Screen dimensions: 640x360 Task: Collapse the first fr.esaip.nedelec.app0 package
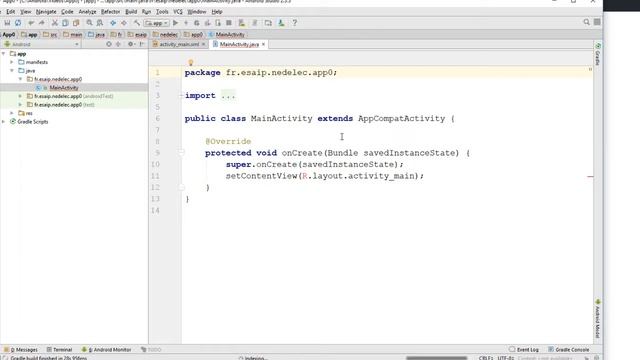tap(20, 79)
